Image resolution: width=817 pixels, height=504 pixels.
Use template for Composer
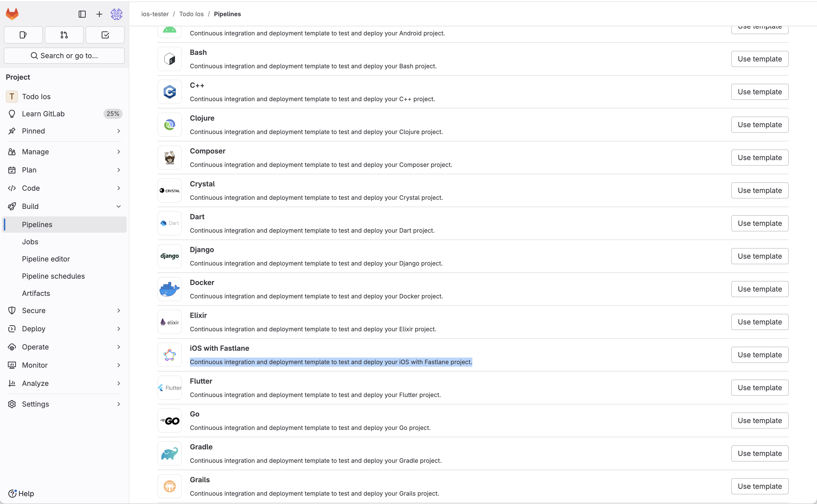point(760,158)
